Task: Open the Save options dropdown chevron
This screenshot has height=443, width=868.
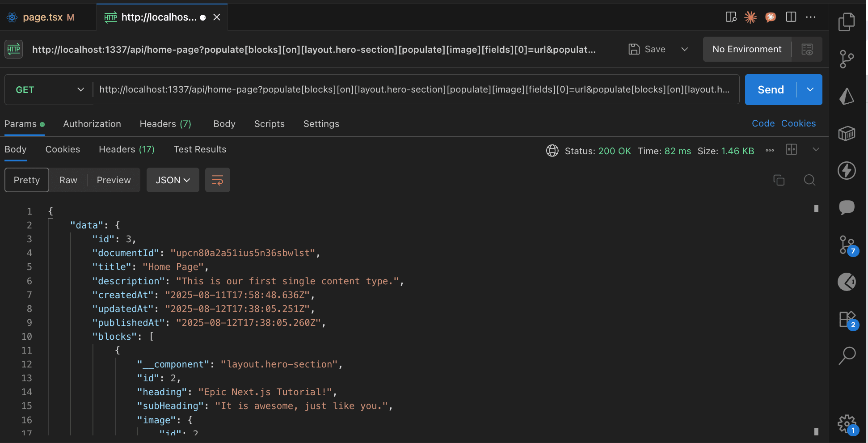Action: (x=684, y=49)
